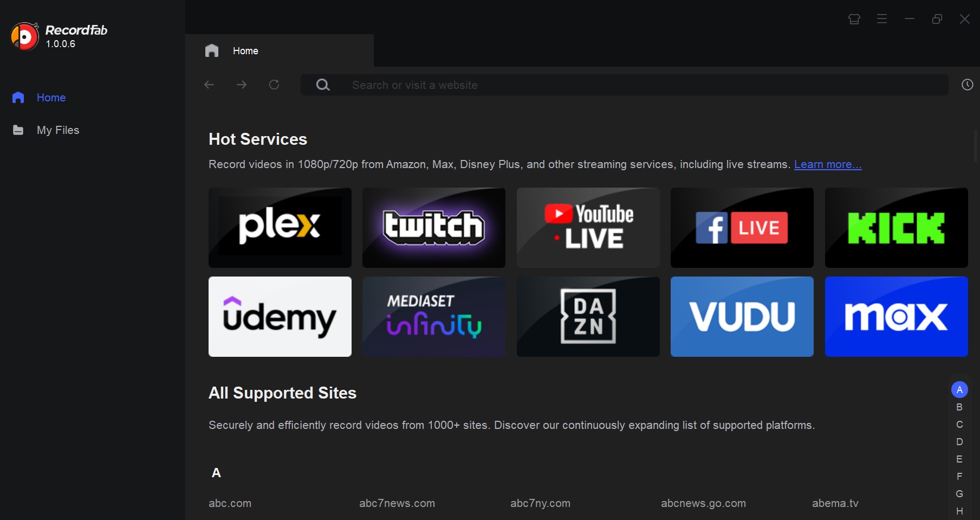This screenshot has height=520, width=980.
Task: Open the Mediaset Infinity tile
Action: [x=434, y=317]
